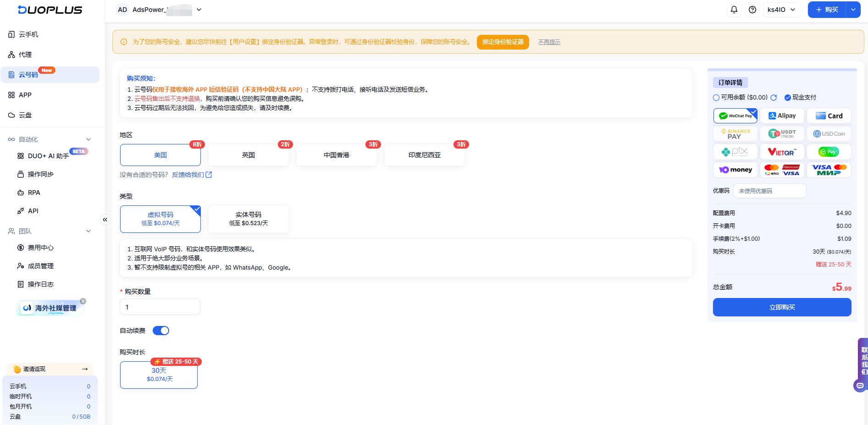Switch to 实体号码 number type

point(248,219)
